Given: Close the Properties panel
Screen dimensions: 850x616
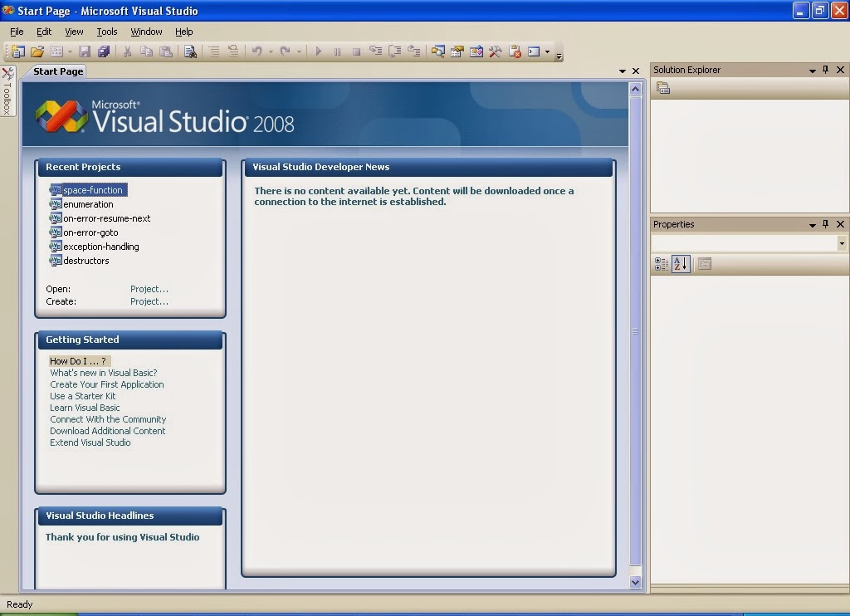Looking at the screenshot, I should point(840,224).
